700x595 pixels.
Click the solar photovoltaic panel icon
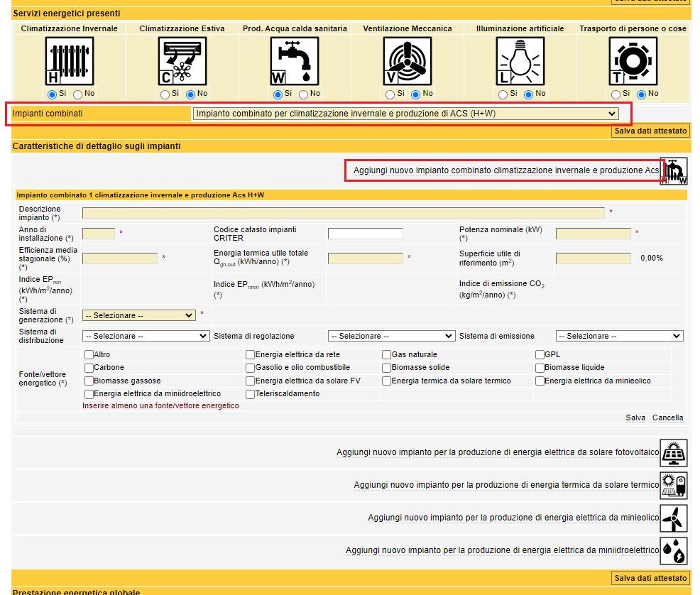pos(674,452)
